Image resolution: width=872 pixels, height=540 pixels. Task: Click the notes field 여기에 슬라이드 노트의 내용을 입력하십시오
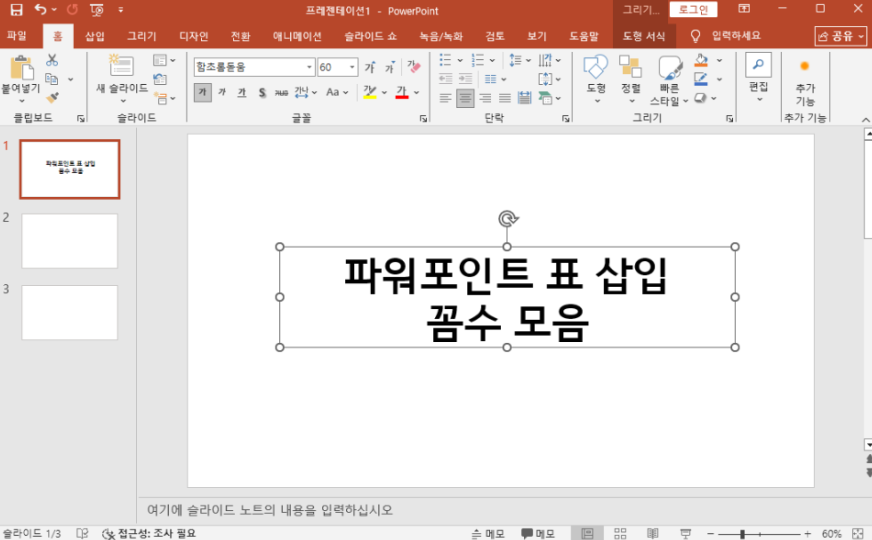[270, 510]
